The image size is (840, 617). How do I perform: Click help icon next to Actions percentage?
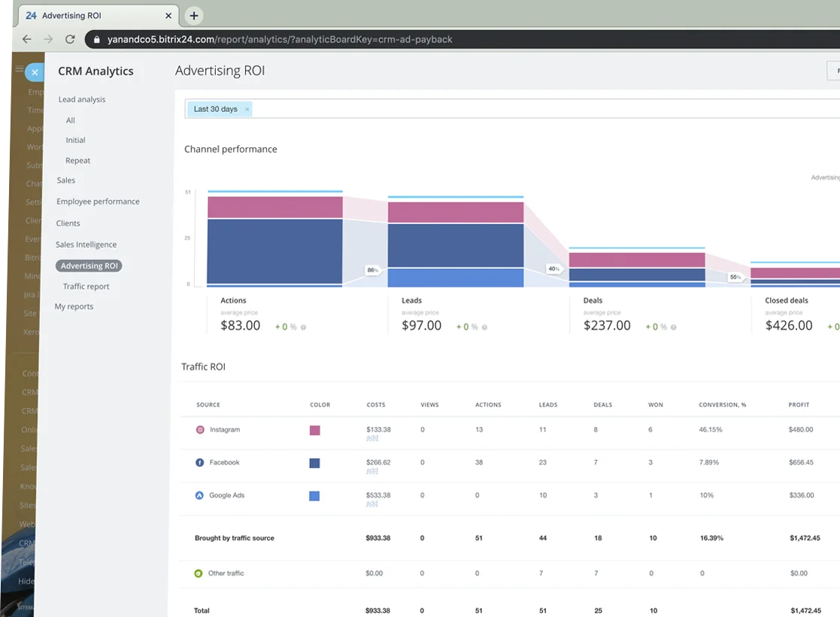coord(303,328)
